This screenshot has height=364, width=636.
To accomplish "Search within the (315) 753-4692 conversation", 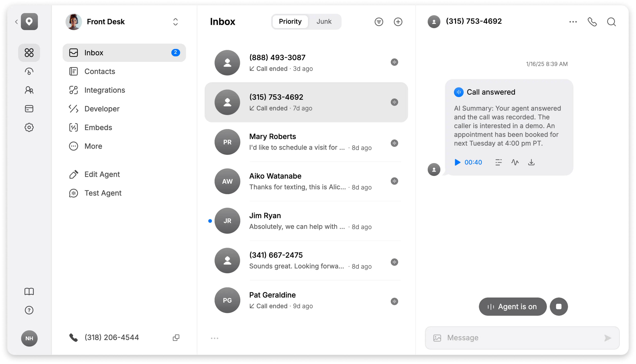I will (611, 22).
